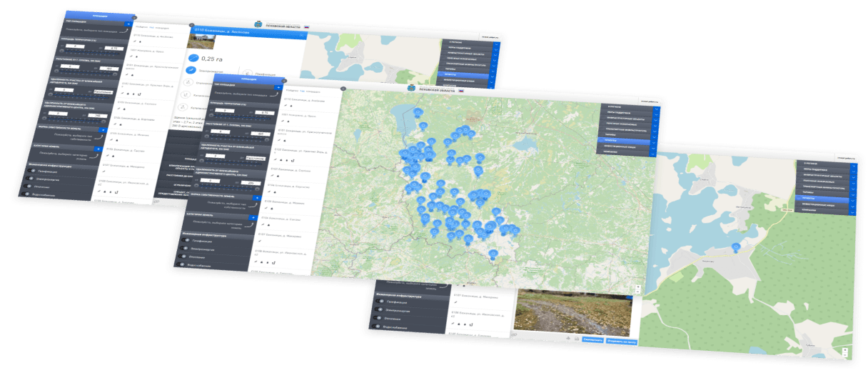Add land category with plus button, middle window
Screen dimensions: 868x383
(253, 217)
